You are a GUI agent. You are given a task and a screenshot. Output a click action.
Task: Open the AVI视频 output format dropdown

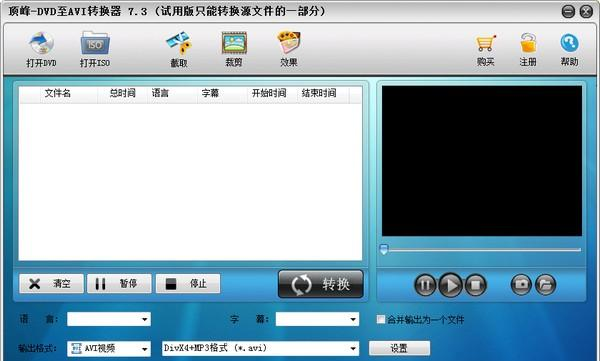pos(109,348)
